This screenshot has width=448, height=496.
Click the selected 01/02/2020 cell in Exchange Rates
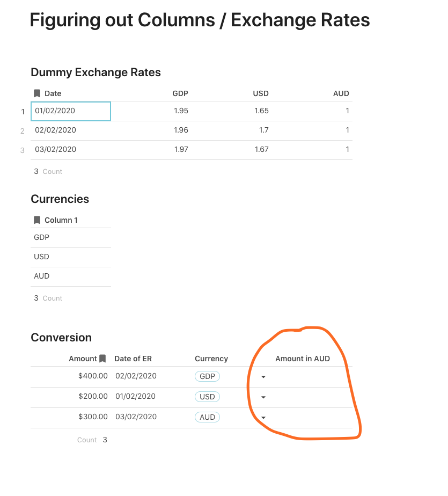click(x=71, y=111)
